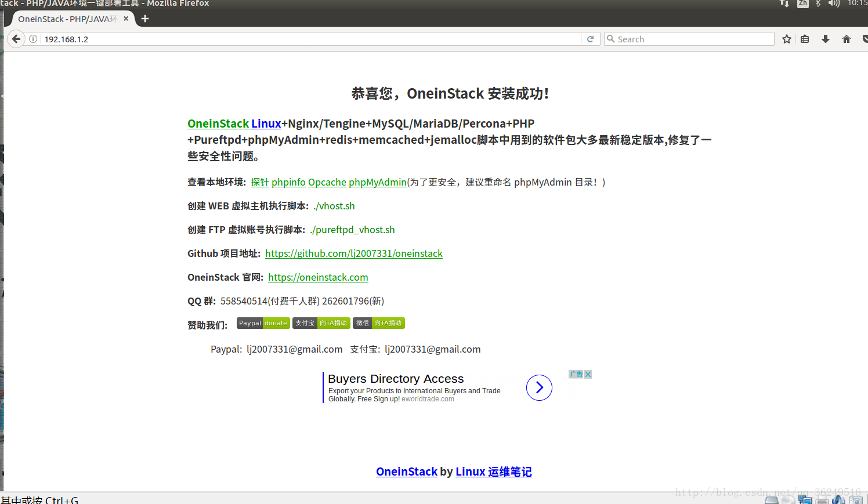Image resolution: width=868 pixels, height=504 pixels.
Task: Show site information icon beside the address
Action: pos(34,39)
